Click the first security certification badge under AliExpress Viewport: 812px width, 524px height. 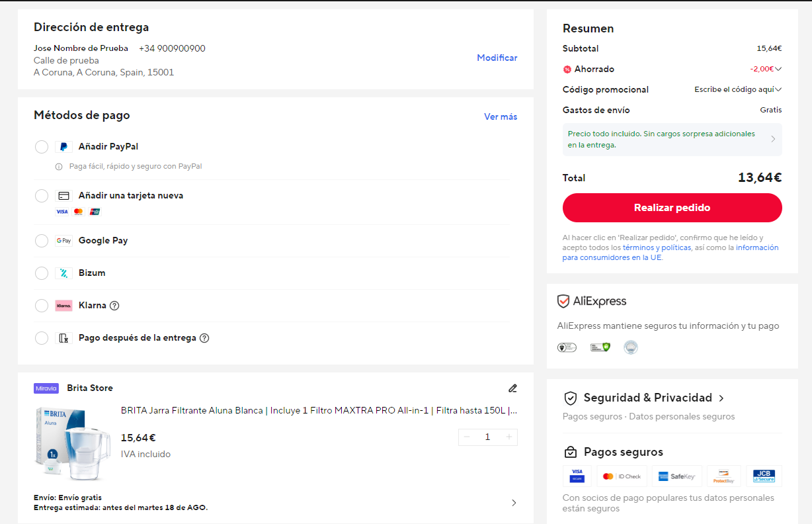[x=567, y=347]
